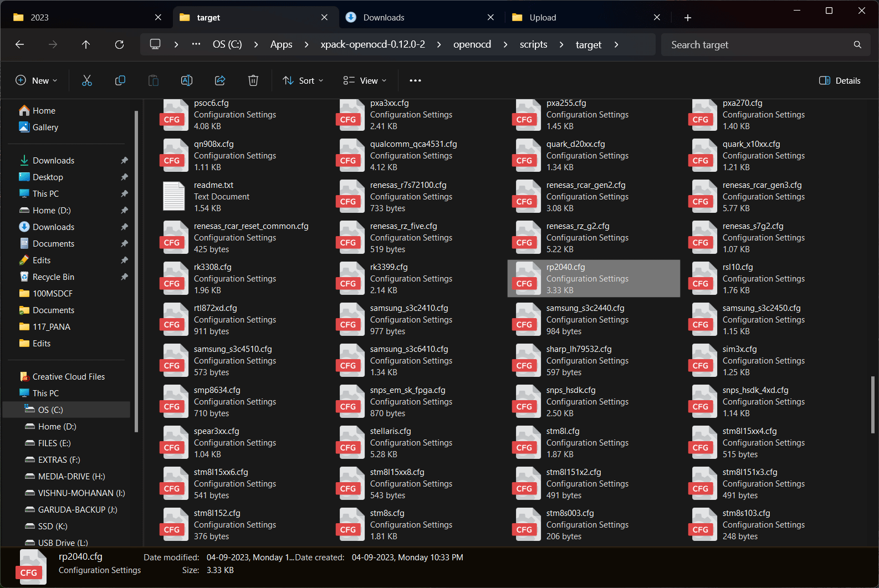879x588 pixels.
Task: Click the Rename icon in toolbar
Action: coord(187,80)
